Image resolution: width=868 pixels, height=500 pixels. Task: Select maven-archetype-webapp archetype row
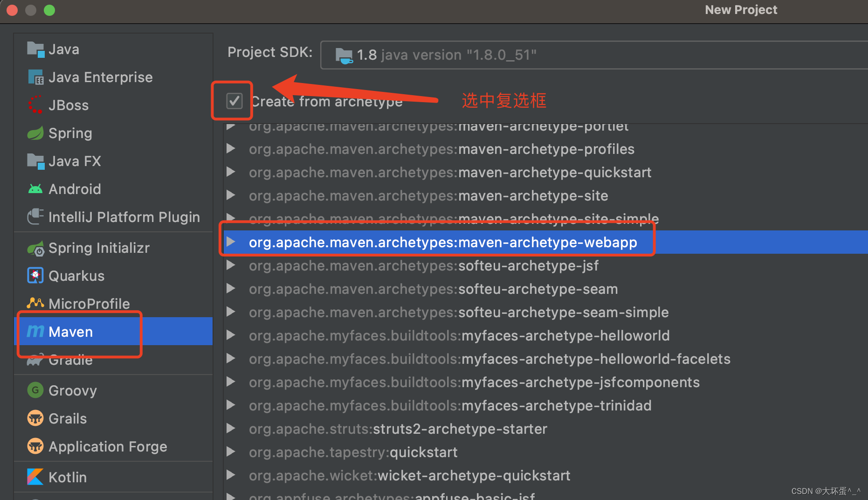coord(545,242)
